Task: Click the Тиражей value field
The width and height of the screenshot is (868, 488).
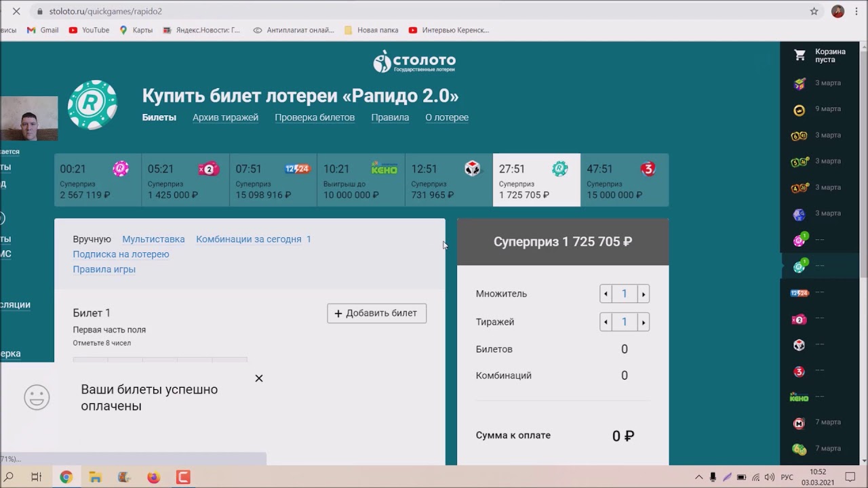Action: tap(625, 322)
